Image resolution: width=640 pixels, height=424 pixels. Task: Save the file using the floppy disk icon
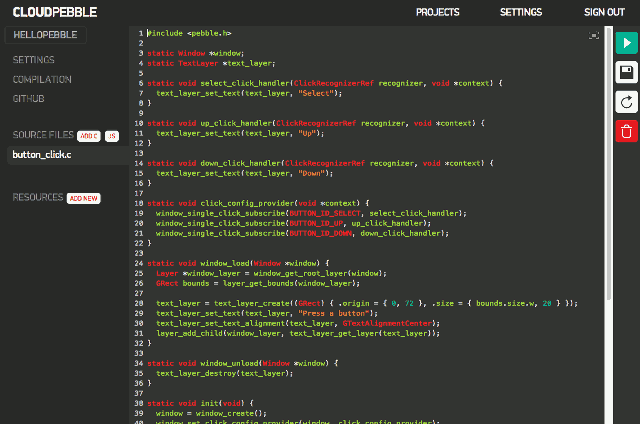click(626, 73)
